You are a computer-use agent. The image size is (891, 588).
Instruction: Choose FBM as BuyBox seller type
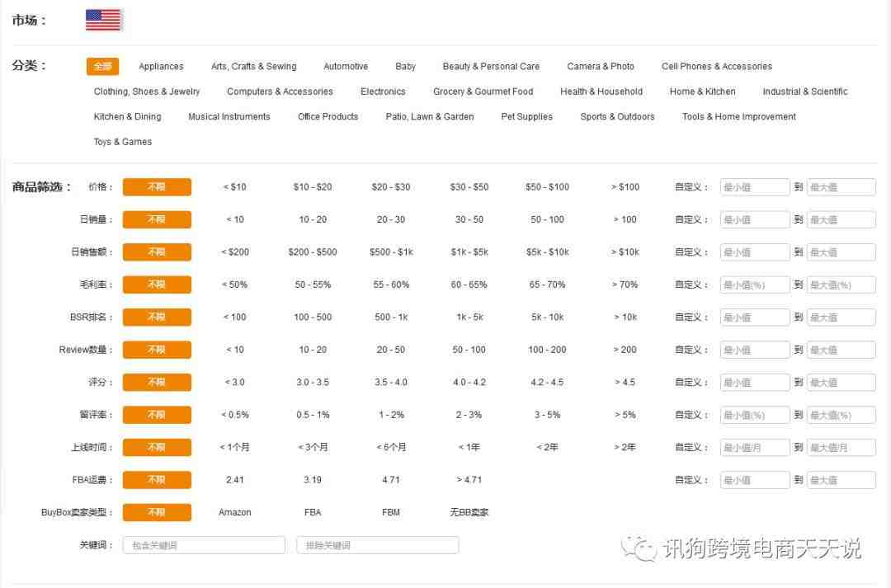click(x=391, y=513)
